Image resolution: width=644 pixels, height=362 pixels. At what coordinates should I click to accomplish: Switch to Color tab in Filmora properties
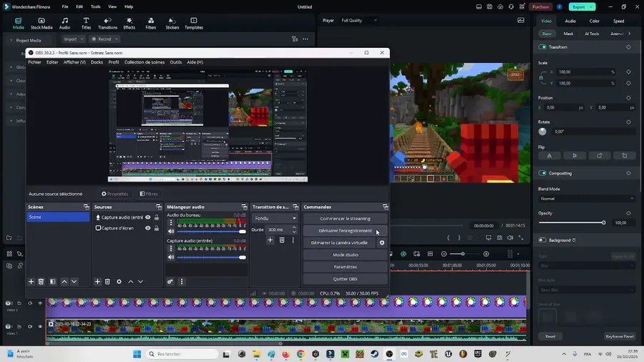click(595, 21)
